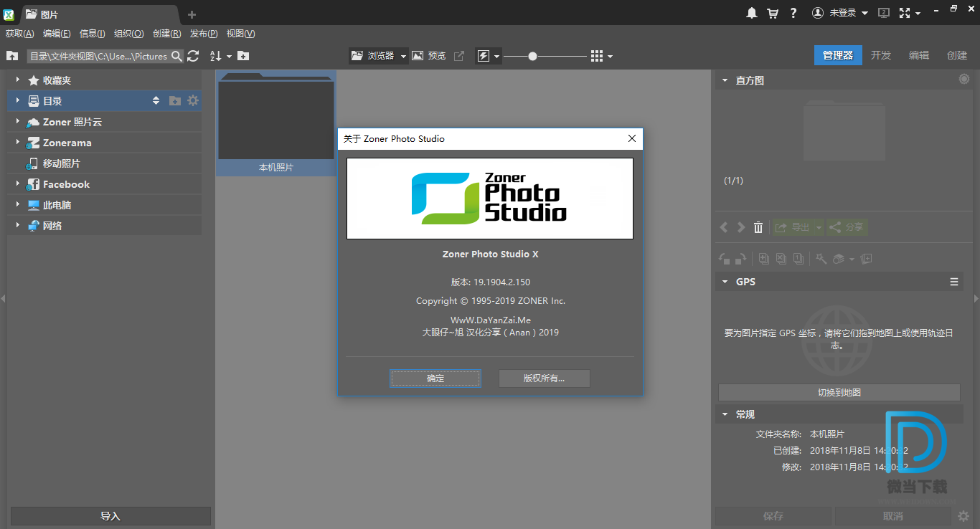Switch to 编辑 module tab
The width and height of the screenshot is (980, 529).
pyautogui.click(x=919, y=55)
